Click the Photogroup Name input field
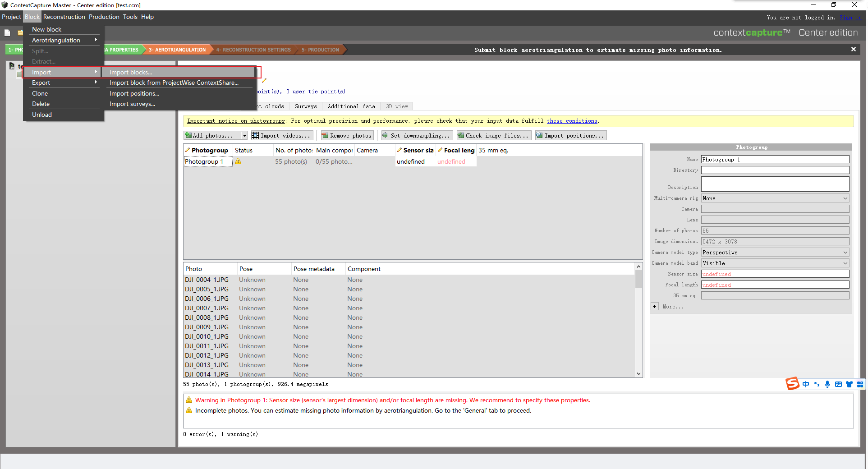This screenshot has height=469, width=868. click(775, 160)
